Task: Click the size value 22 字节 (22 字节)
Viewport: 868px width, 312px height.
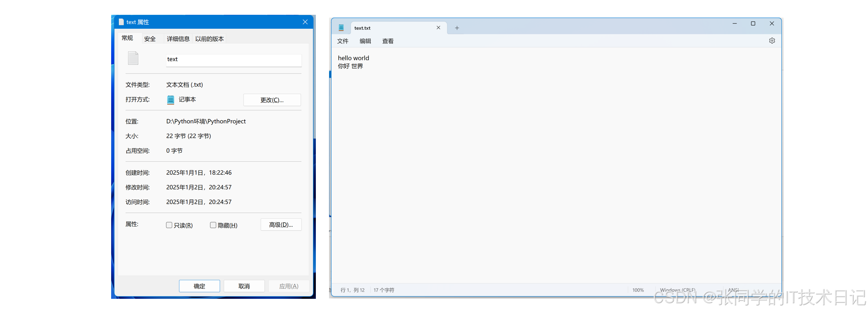Action: tap(189, 136)
